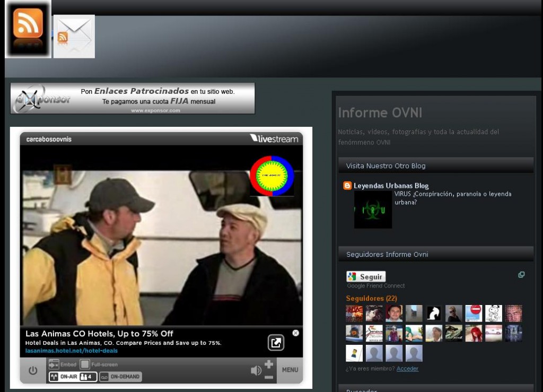Decrease volume with the minus button

pos(269,377)
